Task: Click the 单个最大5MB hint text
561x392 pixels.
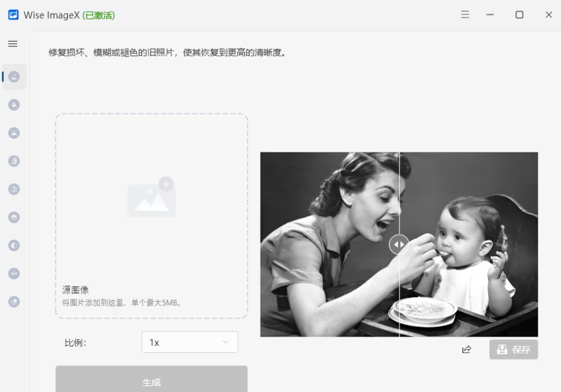Action: coord(156,303)
